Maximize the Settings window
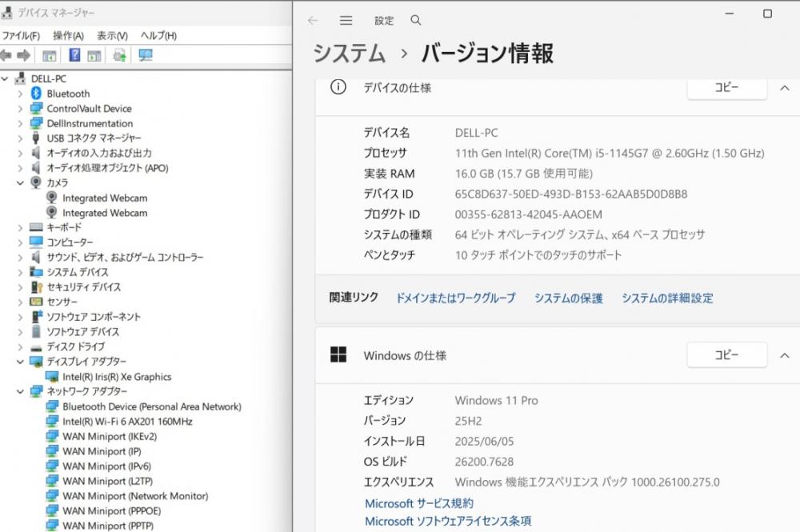Image resolution: width=800 pixels, height=532 pixels. click(767, 14)
